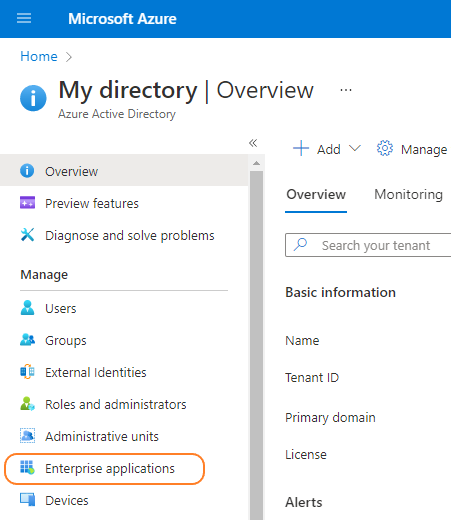Click the Tenant ID label
Image resolution: width=451 pixels, height=520 pixels.
tap(312, 377)
